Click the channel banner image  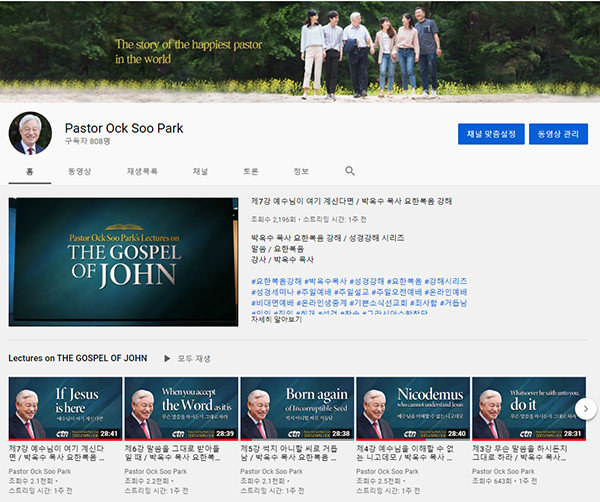[300, 52]
